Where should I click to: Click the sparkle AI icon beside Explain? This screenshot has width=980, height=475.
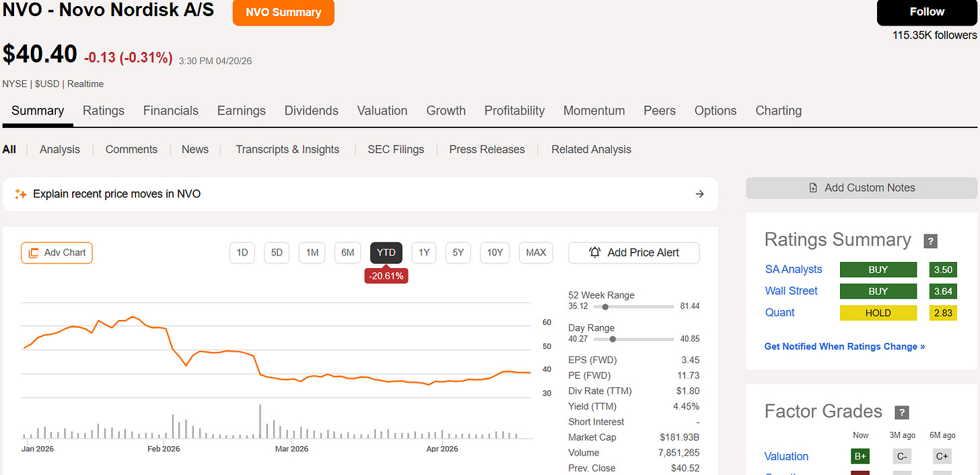(21, 194)
